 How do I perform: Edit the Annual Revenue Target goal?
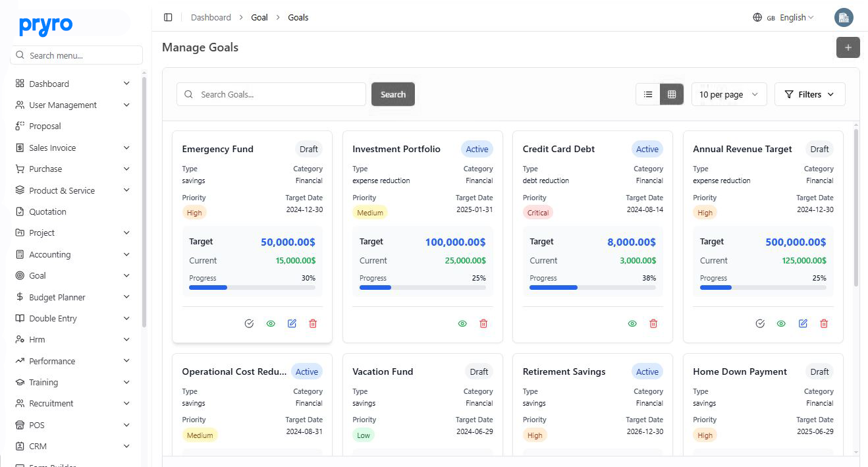(803, 323)
